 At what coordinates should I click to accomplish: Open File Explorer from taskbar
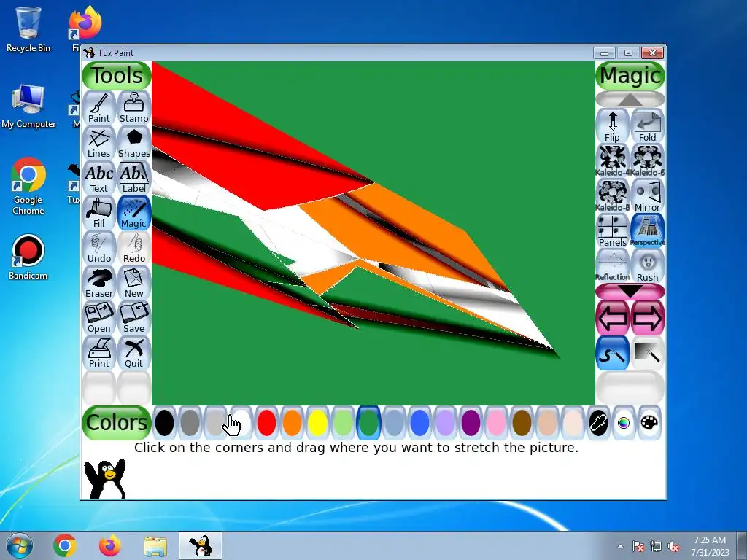click(155, 545)
